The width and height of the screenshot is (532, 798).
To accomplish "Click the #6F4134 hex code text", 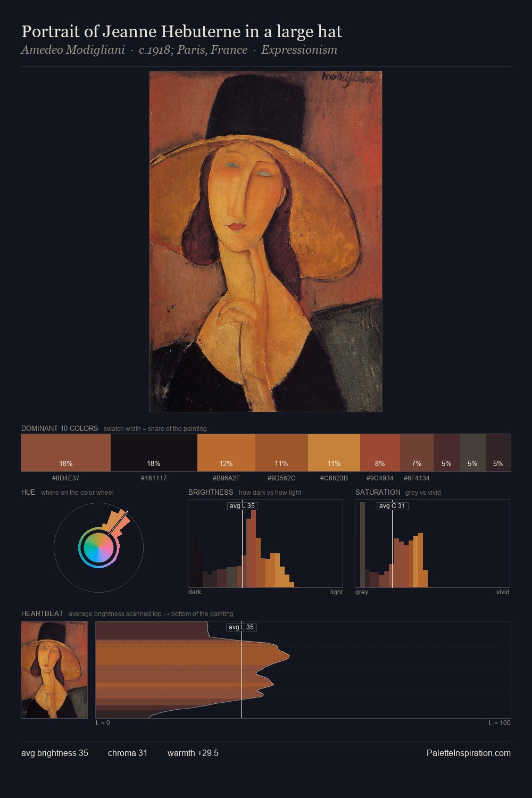I will click(x=417, y=478).
